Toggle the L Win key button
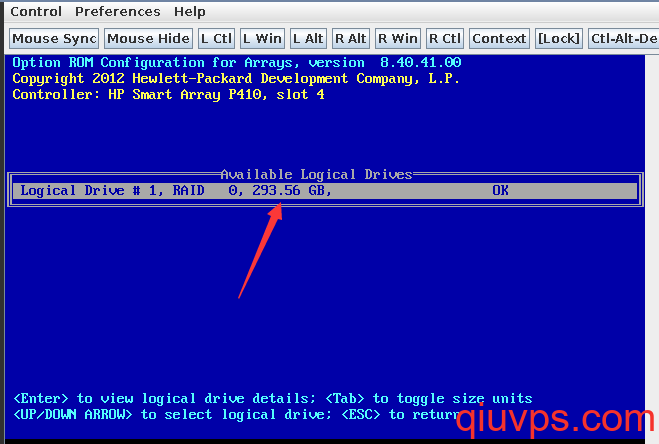Image resolution: width=659 pixels, height=444 pixels. pos(262,39)
